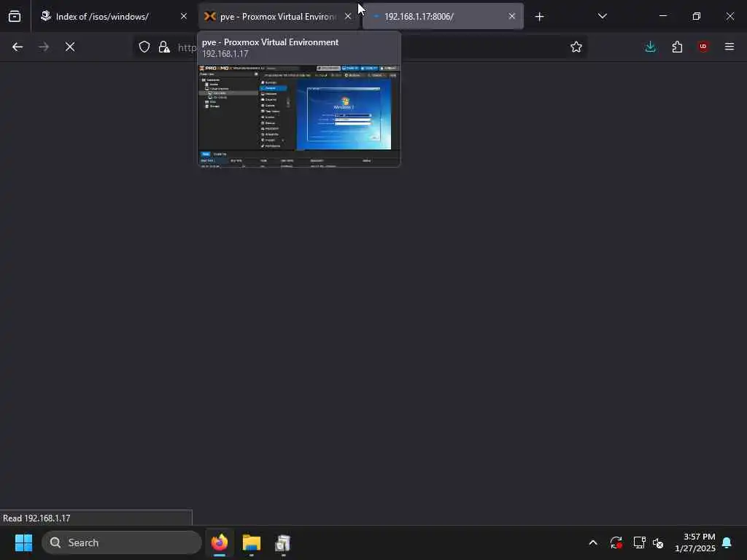Screen dimensions: 747x560
Task: Show site security lock warning info
Action: 164,47
